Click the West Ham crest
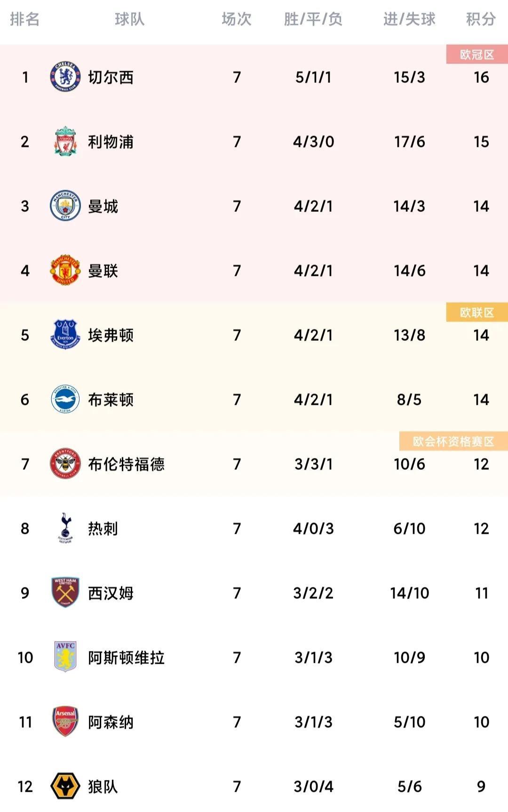This screenshot has width=508, height=812. click(x=65, y=593)
